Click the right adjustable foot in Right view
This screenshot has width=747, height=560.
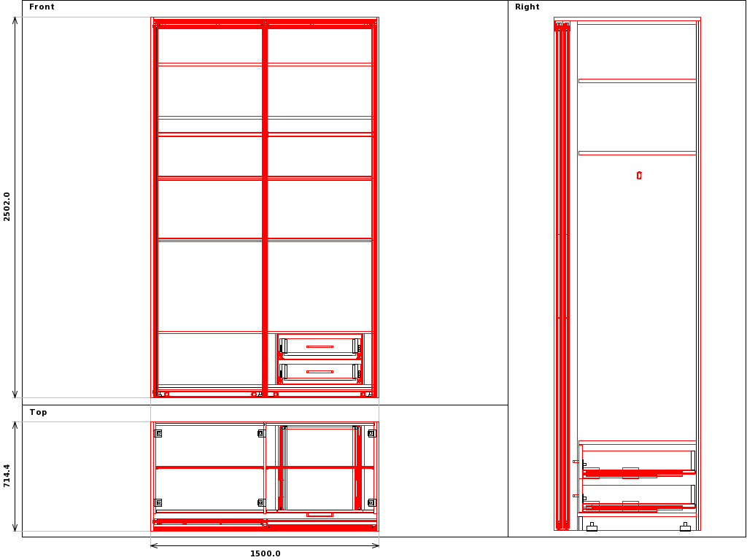point(685,527)
